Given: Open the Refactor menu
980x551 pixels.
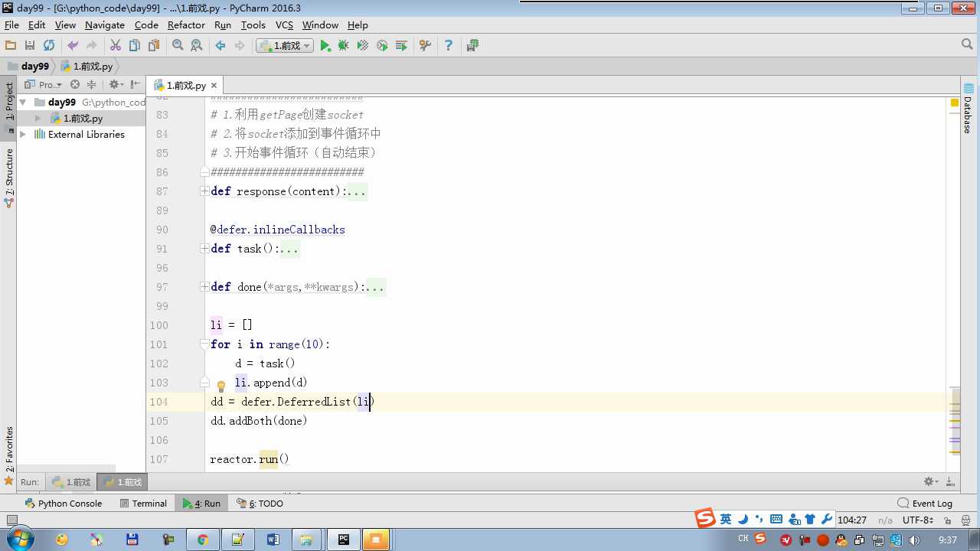Looking at the screenshot, I should click(x=186, y=25).
